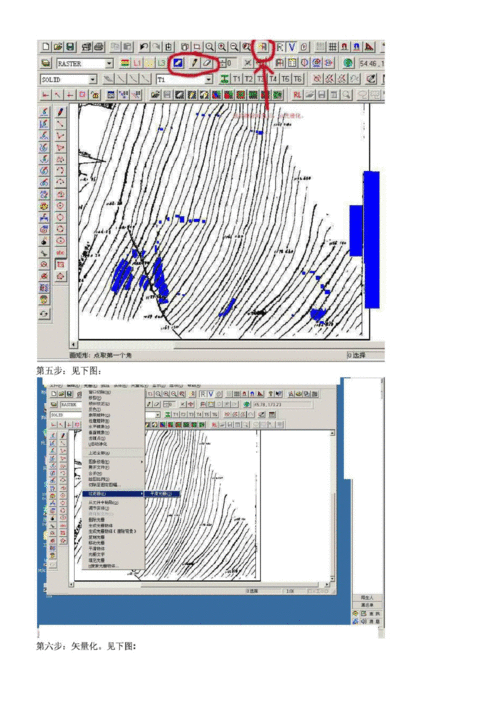Click Undo arrow in upper screenshot toolbar

[x=144, y=46]
